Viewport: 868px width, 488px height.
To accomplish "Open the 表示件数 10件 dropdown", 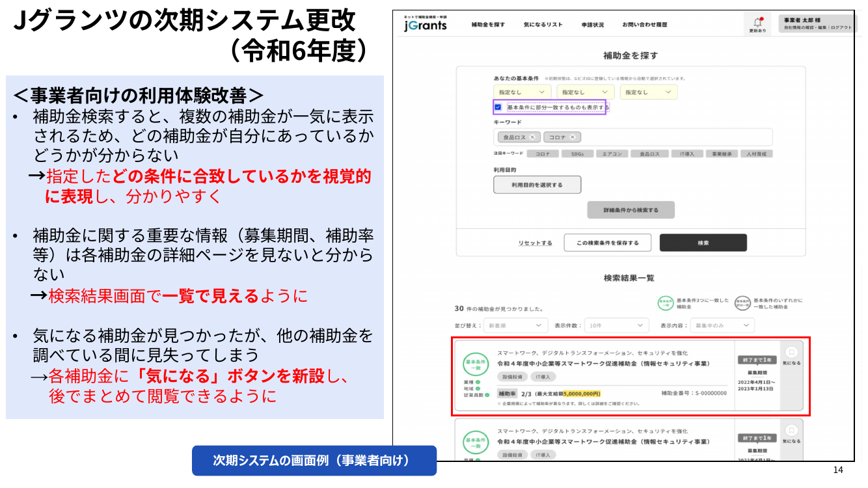I will tap(617, 325).
